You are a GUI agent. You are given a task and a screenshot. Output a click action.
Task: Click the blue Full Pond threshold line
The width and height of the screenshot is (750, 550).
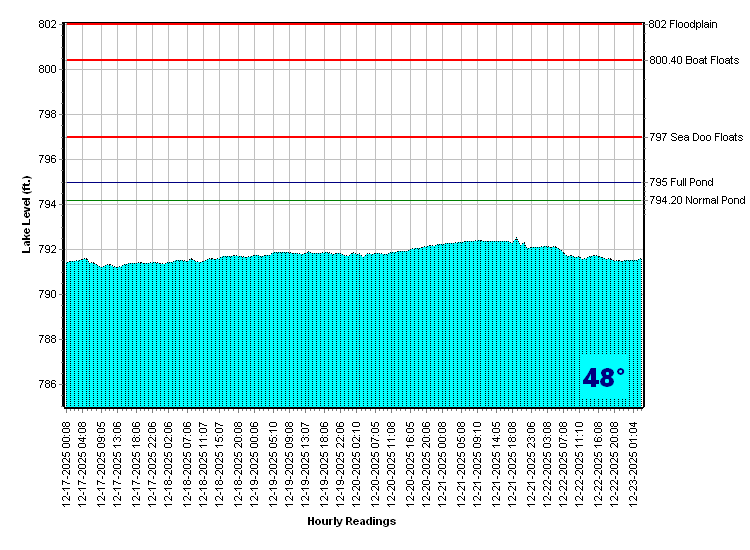click(x=350, y=183)
